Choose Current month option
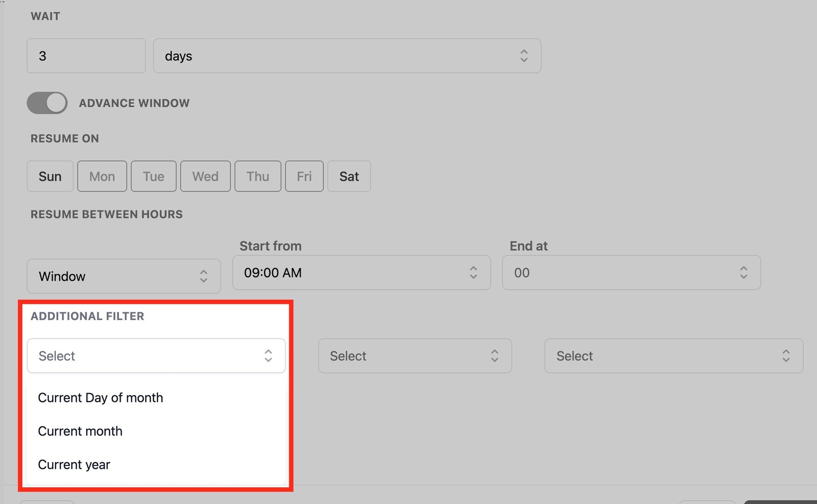The image size is (817, 504). pyautogui.click(x=80, y=431)
